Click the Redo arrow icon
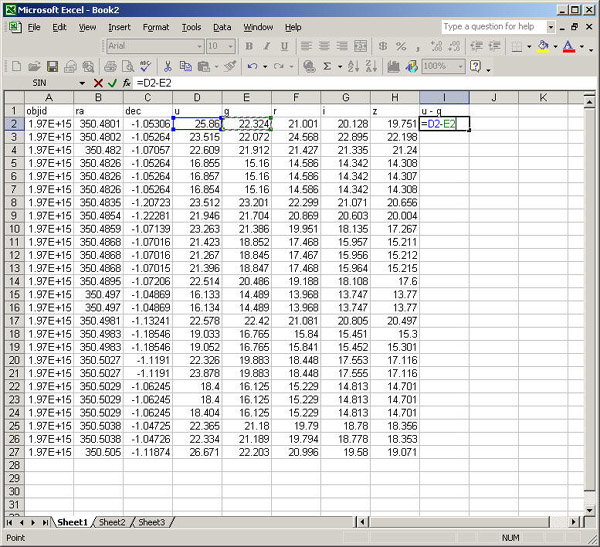 tap(279, 67)
